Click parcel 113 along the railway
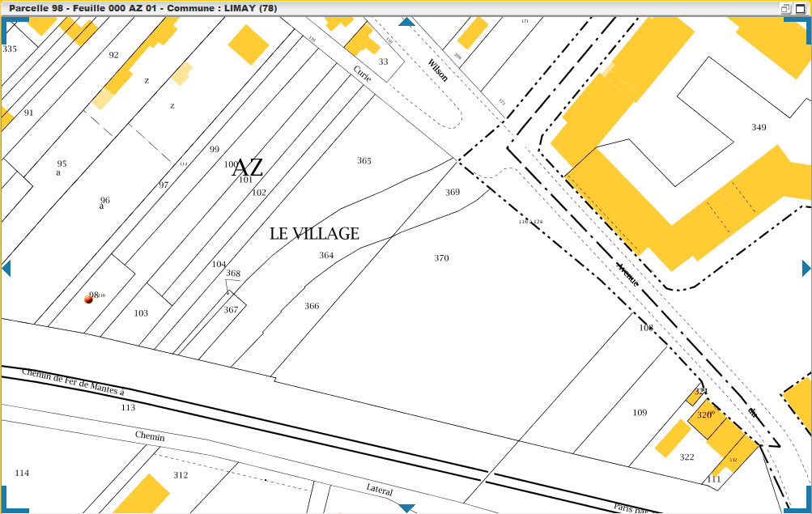This screenshot has height=514, width=812. (x=128, y=408)
